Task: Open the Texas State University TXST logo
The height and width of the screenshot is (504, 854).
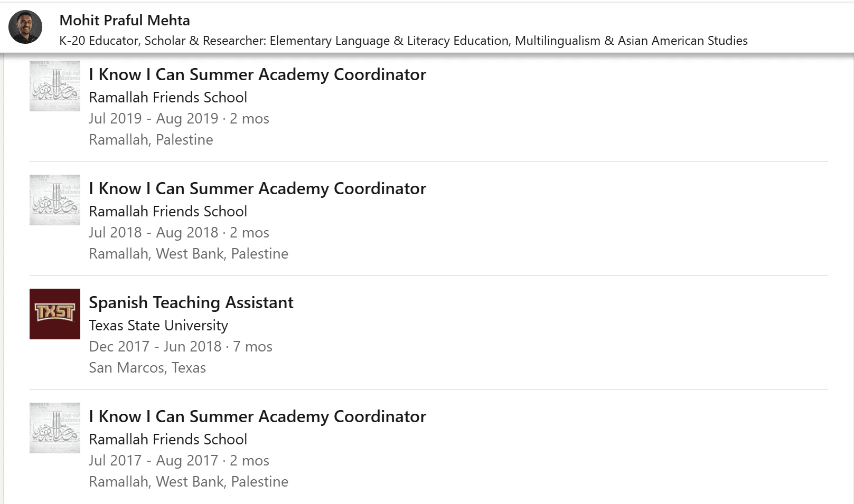Action: coord(55,314)
